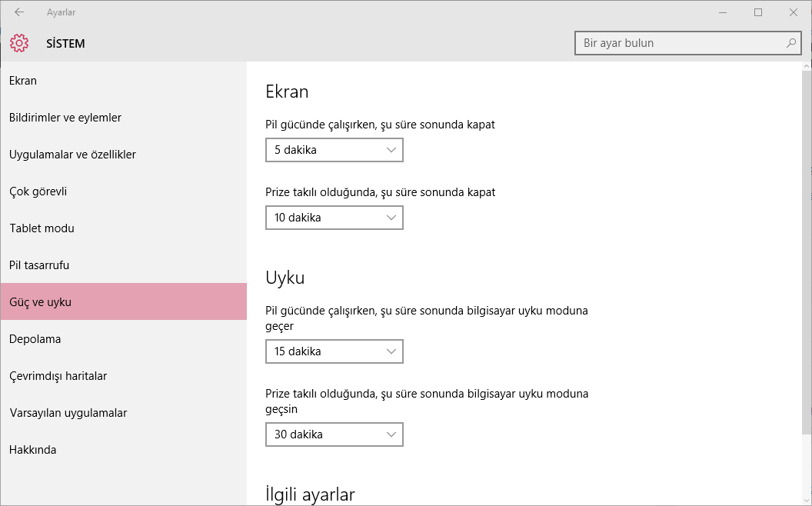Open the 15 dakika sleep timeout dropdown
The width and height of the screenshot is (812, 506).
[334, 351]
